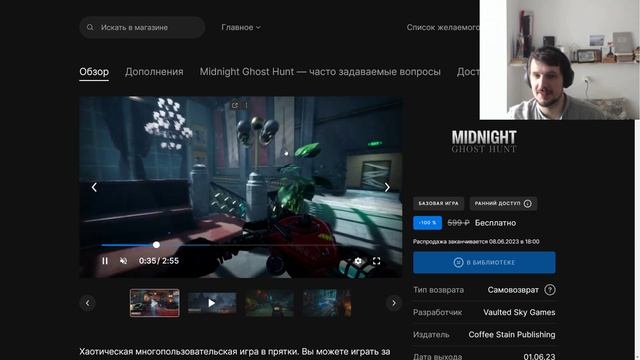This screenshot has width=640, height=360.
Task: Click the Бесплатно price label
Action: point(495,223)
